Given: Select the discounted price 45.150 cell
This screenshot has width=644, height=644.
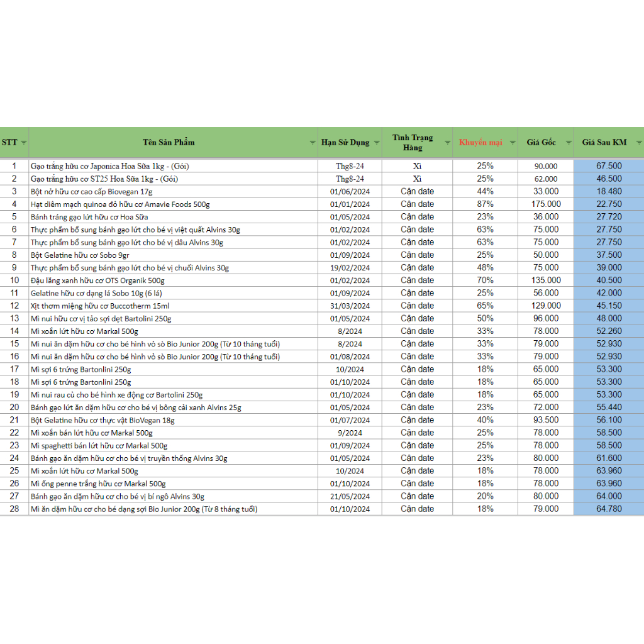Looking at the screenshot, I should click(609, 306).
